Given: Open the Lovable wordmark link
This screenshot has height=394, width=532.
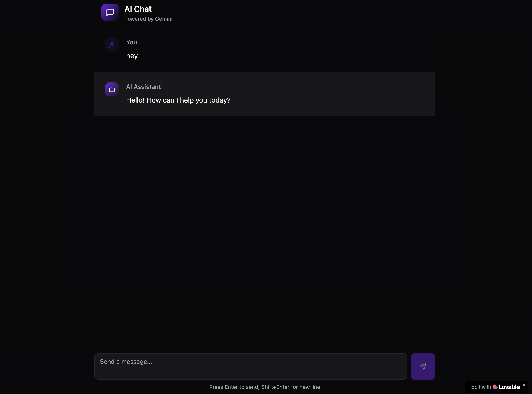Looking at the screenshot, I should point(509,387).
